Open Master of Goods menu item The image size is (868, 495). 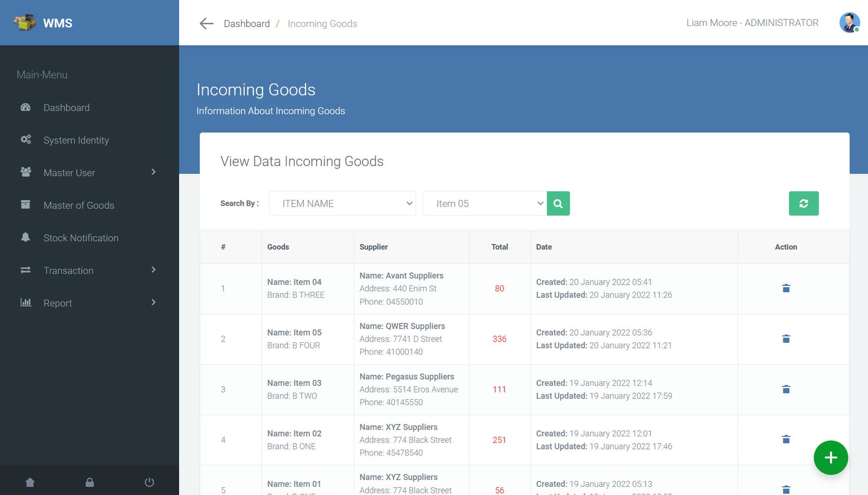tap(79, 205)
